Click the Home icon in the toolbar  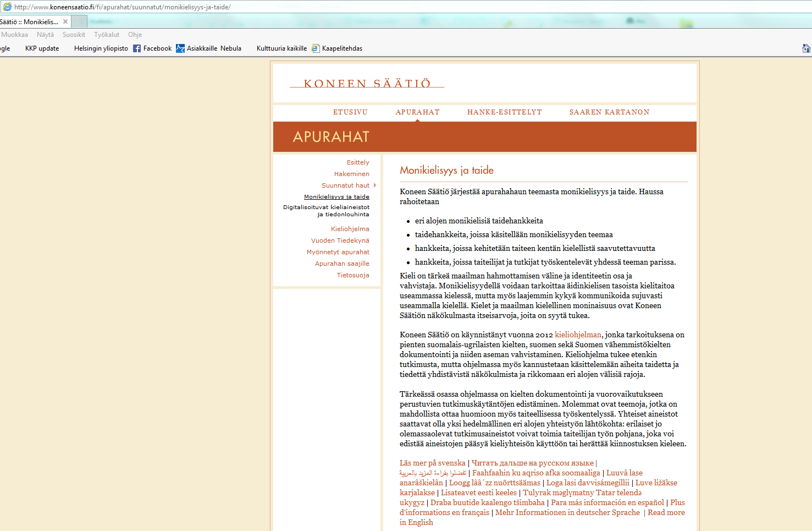click(x=806, y=48)
